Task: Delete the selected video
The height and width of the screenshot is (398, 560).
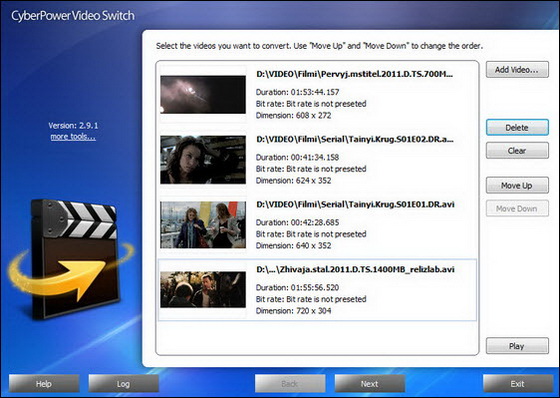Action: pos(517,128)
